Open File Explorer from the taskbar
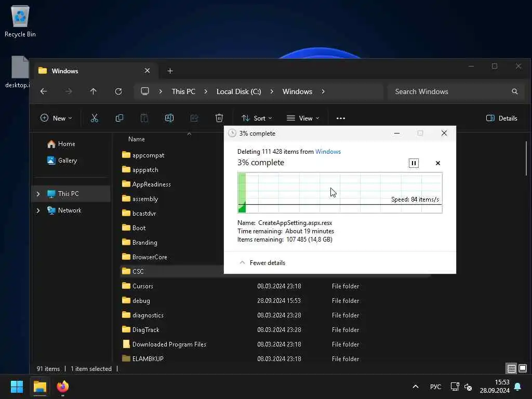 (x=40, y=387)
